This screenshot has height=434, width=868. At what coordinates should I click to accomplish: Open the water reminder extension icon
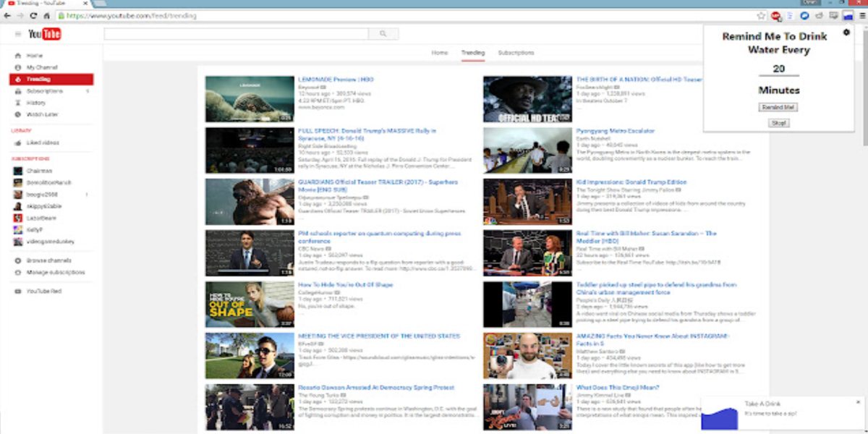click(848, 15)
